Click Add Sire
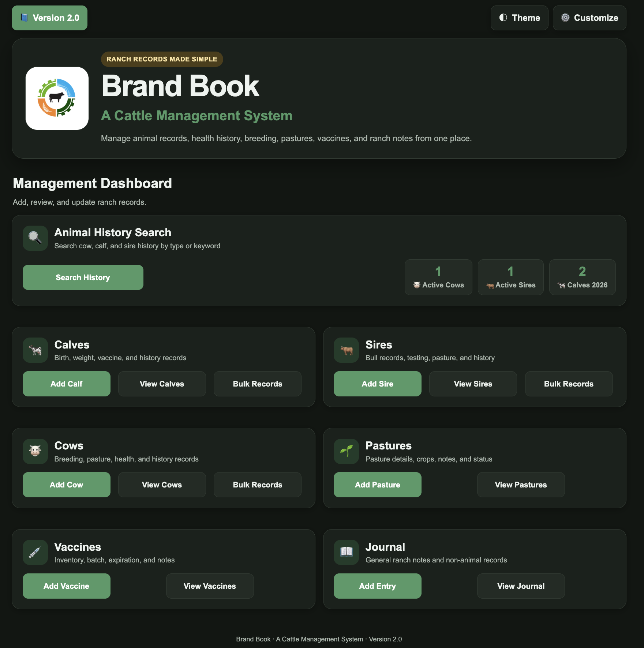This screenshot has height=648, width=644. click(x=378, y=384)
